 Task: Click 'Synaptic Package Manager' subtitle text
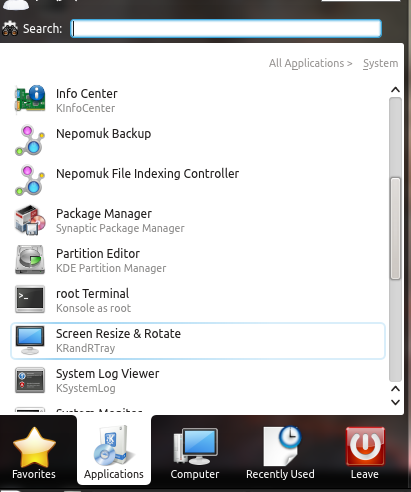click(x=120, y=228)
